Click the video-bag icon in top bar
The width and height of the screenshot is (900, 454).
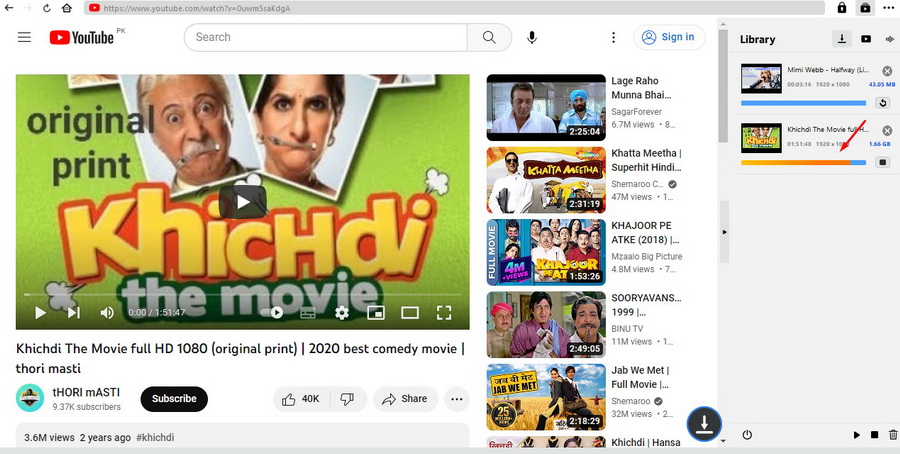click(865, 8)
